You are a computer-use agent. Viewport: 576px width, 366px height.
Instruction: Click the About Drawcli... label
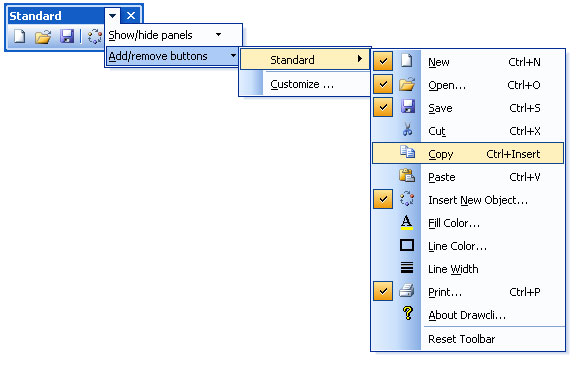coord(467,315)
